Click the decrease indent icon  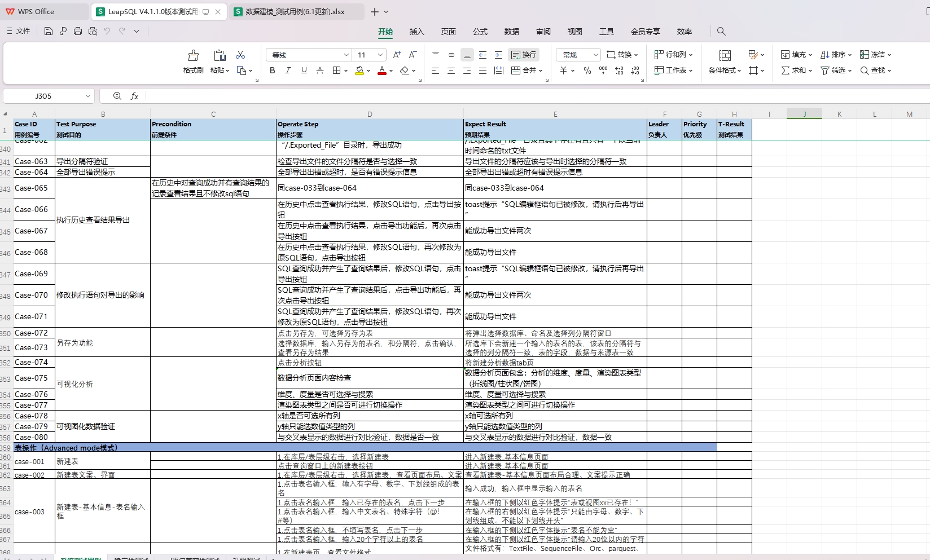pos(482,55)
